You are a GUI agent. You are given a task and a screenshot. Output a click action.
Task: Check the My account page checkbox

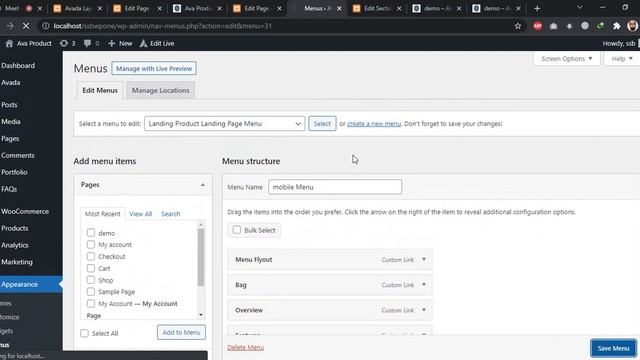click(x=91, y=244)
